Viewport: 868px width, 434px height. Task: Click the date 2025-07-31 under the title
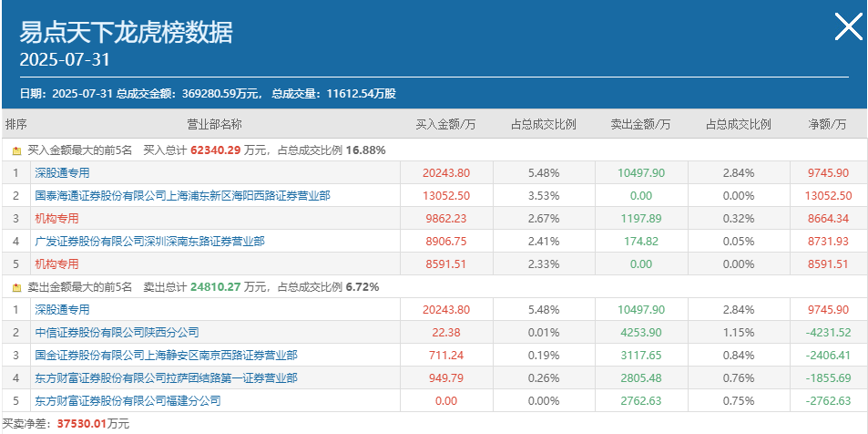pyautogui.click(x=65, y=60)
